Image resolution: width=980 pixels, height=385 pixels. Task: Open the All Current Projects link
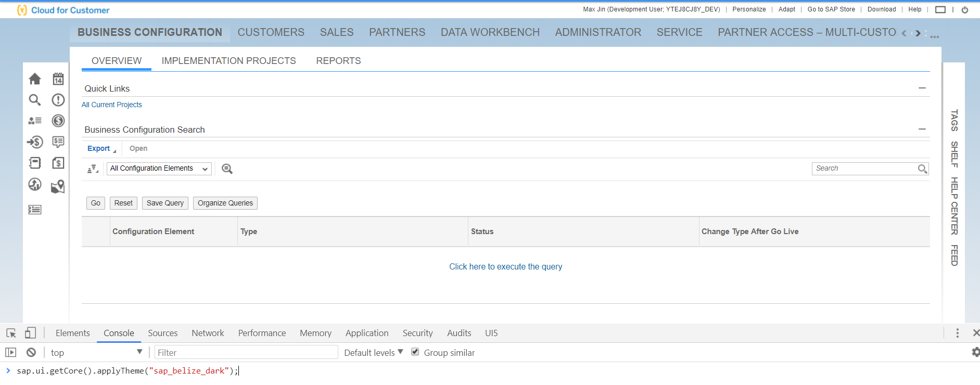pos(111,105)
